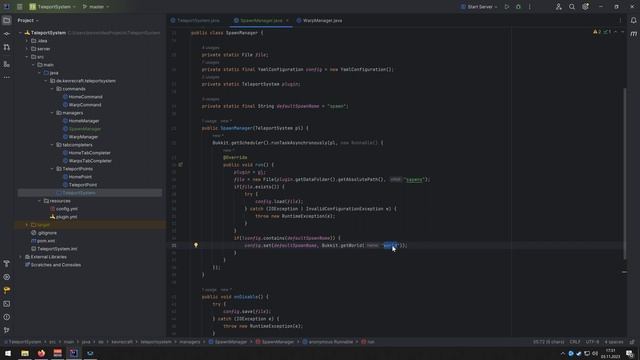Image resolution: width=640 pixels, height=360 pixels.
Task: Go to previous highlighted problem arrow
Action: [616, 32]
